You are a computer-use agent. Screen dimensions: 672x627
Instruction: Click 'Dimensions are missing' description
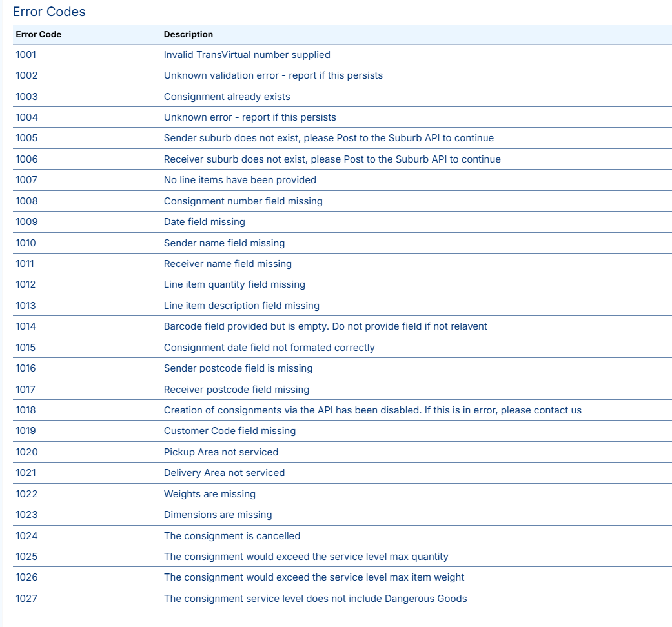tap(218, 515)
